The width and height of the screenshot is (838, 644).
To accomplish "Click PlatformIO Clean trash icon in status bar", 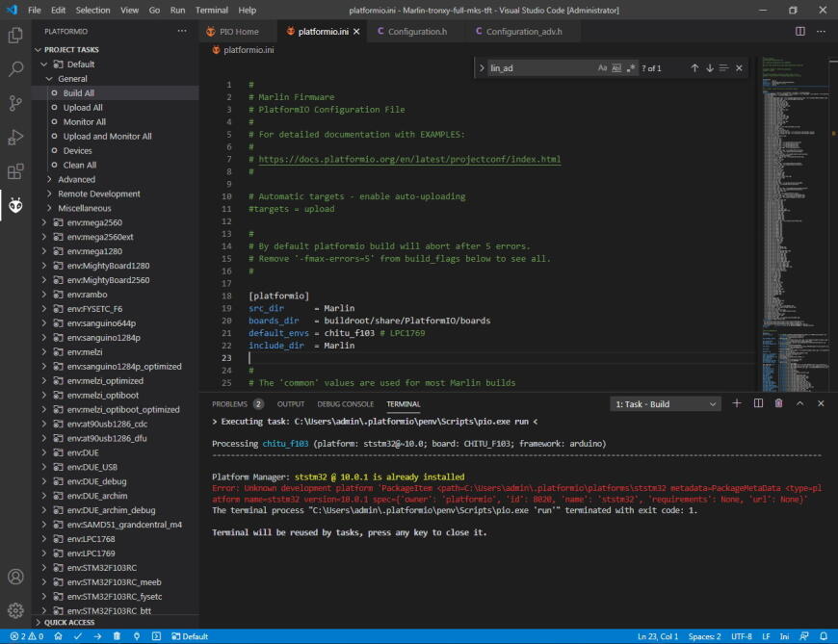I will (x=117, y=636).
